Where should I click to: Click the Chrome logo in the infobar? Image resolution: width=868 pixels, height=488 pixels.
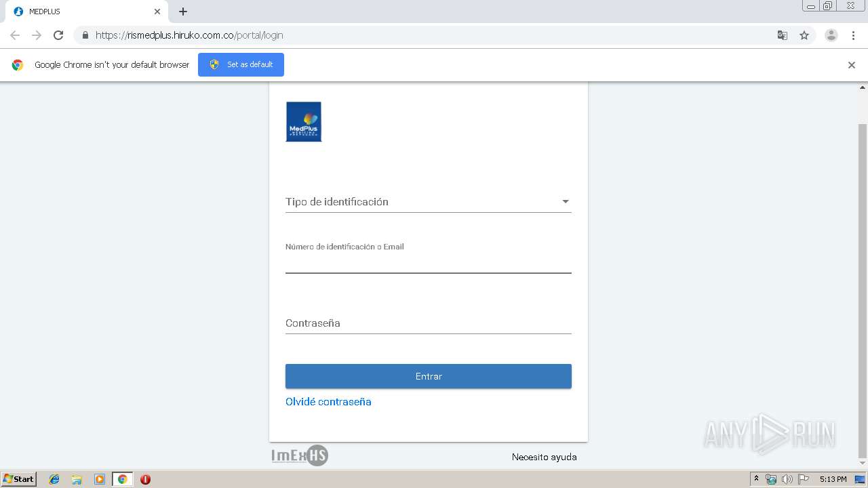click(18, 65)
